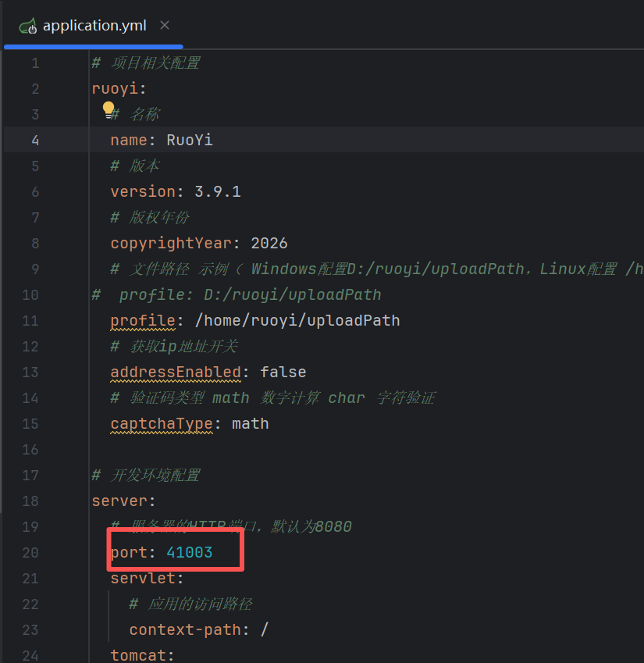Click the 'false' value of addressEnabled

[x=283, y=372]
